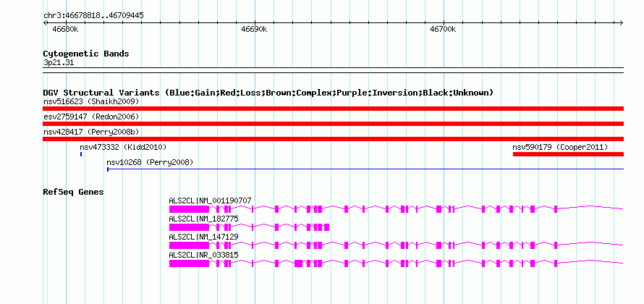Click the 46680k ruler tick label
This screenshot has height=304, width=644.
coord(66,30)
